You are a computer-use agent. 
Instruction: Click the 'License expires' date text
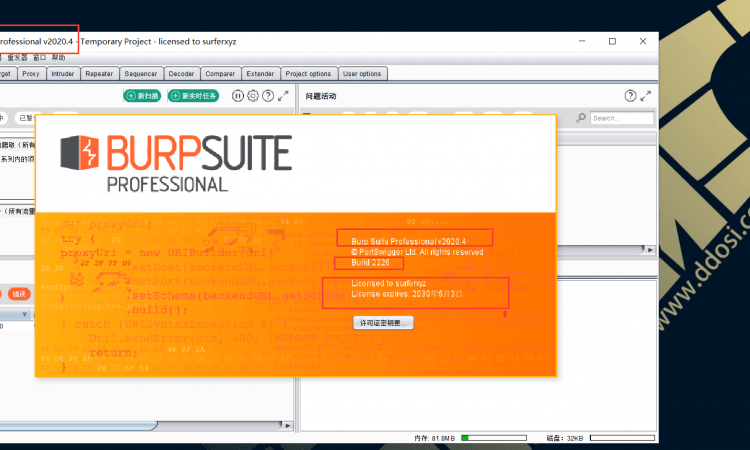pos(407,294)
